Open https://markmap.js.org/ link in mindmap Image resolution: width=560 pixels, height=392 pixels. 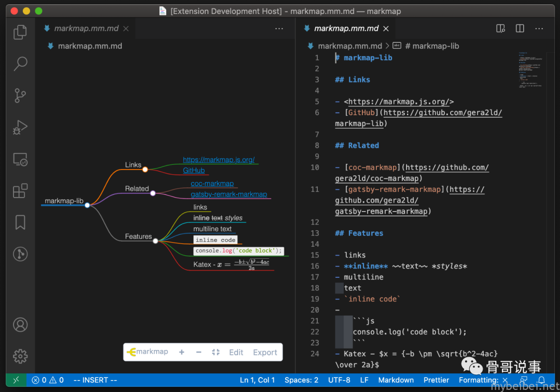[x=219, y=160]
